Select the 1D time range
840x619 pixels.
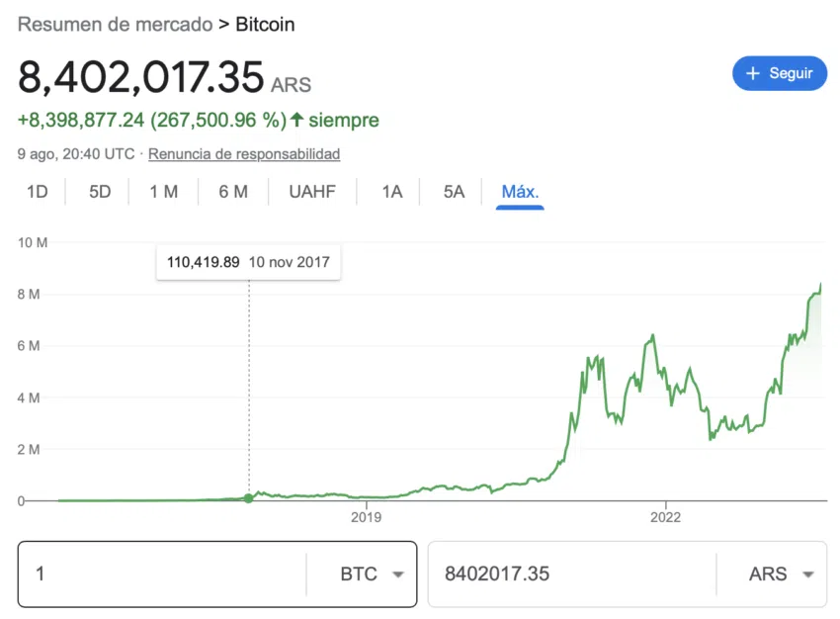coord(37,192)
